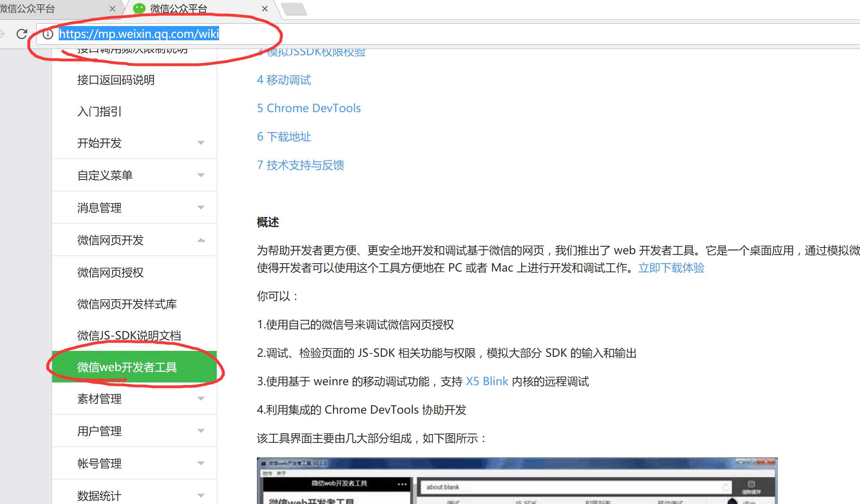Open 接口返回码说明 in the sidebar
Viewport: 860px width, 504px height.
pyautogui.click(x=116, y=80)
